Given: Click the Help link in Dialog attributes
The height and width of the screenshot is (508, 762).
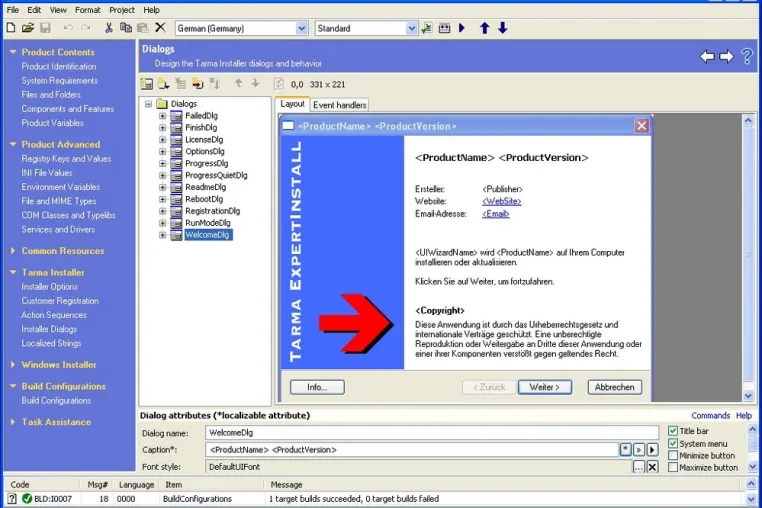Looking at the screenshot, I should pos(744,416).
